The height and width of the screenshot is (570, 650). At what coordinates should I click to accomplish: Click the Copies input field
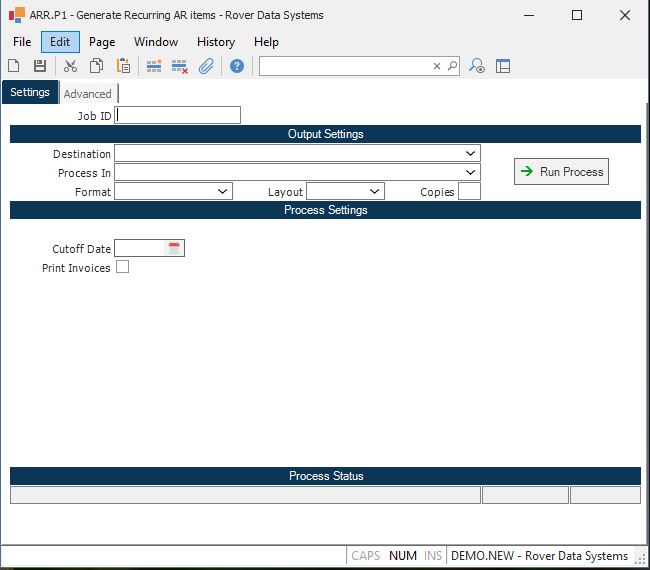pos(469,191)
